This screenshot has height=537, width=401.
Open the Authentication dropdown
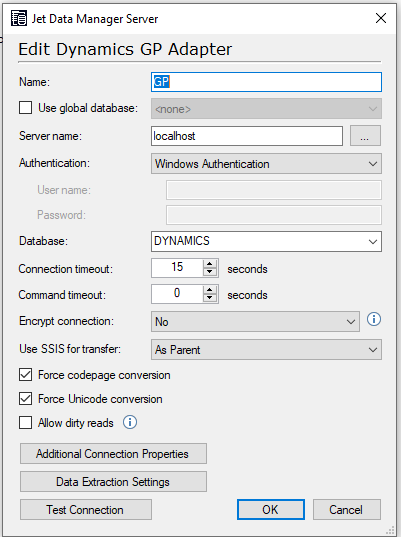[266, 164]
